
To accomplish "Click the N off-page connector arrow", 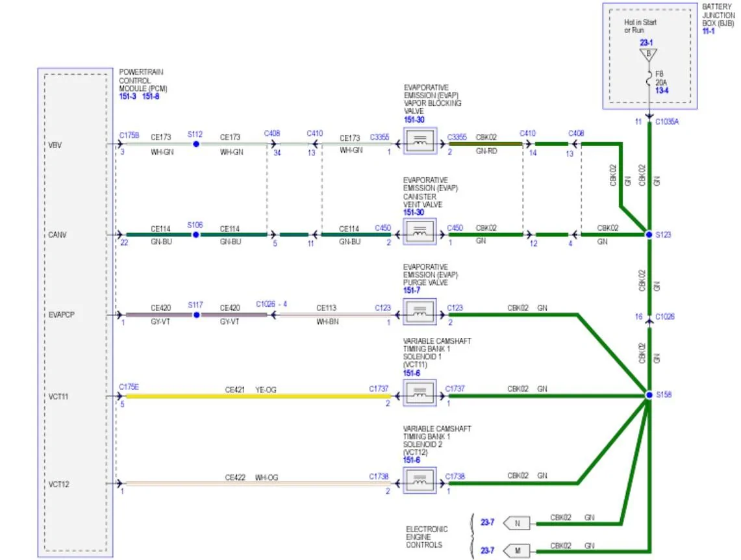I will (516, 523).
